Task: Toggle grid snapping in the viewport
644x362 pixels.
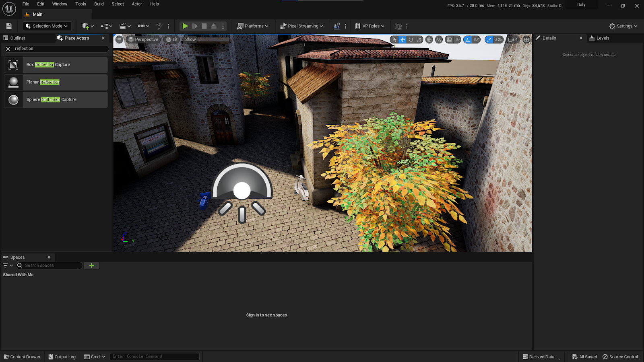Action: tap(449, 39)
